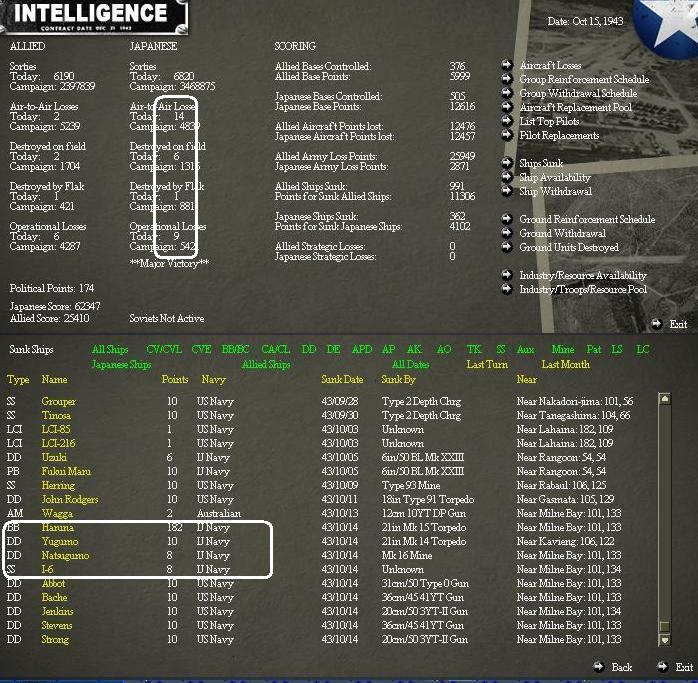Show sinkings from Last Turn
Image resolution: width=698 pixels, height=683 pixels.
487,365
